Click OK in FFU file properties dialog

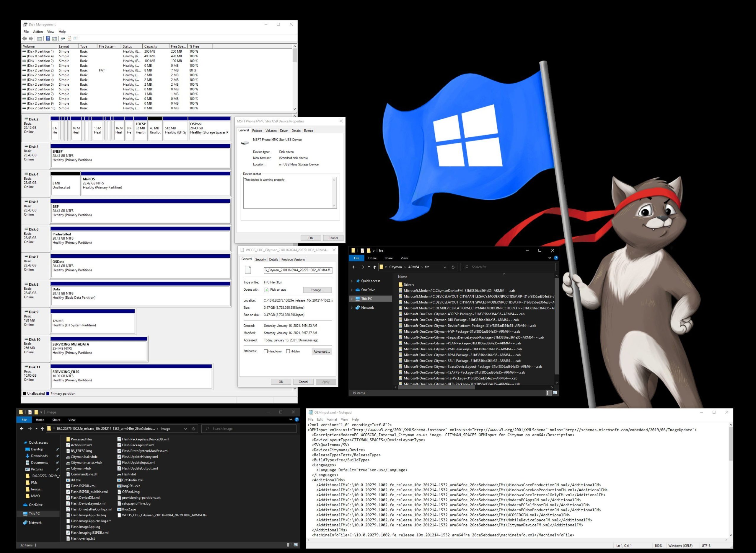pos(281,382)
